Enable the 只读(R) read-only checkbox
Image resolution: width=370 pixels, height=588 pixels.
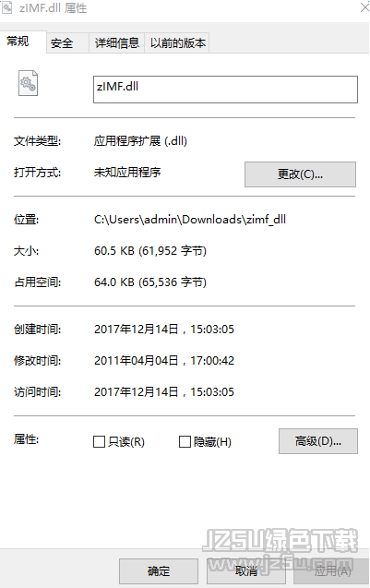99,441
